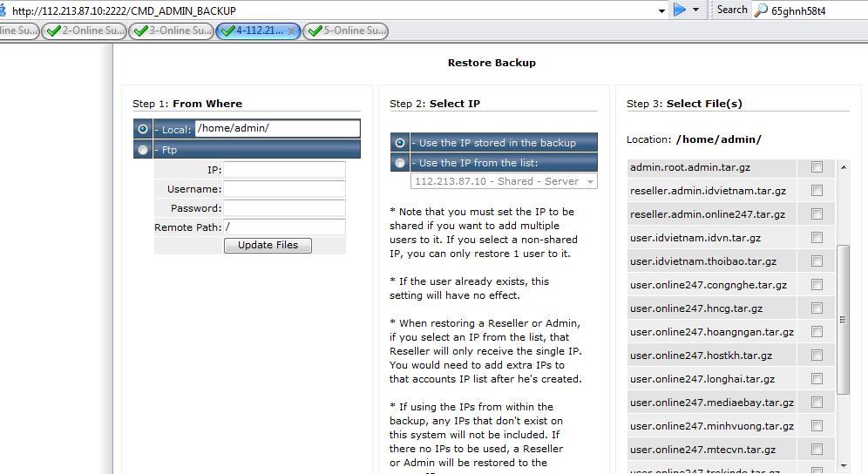Check the admin.root.admin.tar.gz file
The image size is (868, 474).
tap(817, 166)
